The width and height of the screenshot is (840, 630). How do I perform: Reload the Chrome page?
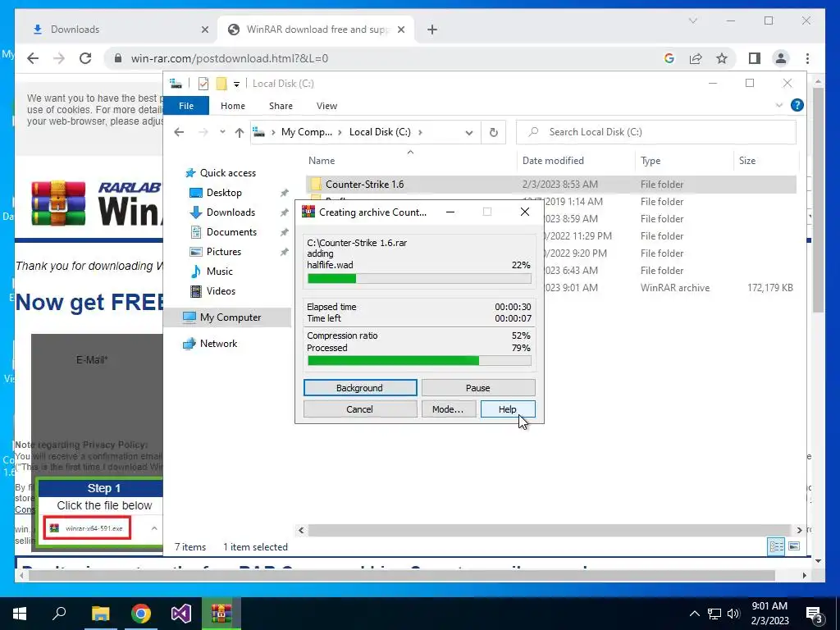click(x=85, y=58)
